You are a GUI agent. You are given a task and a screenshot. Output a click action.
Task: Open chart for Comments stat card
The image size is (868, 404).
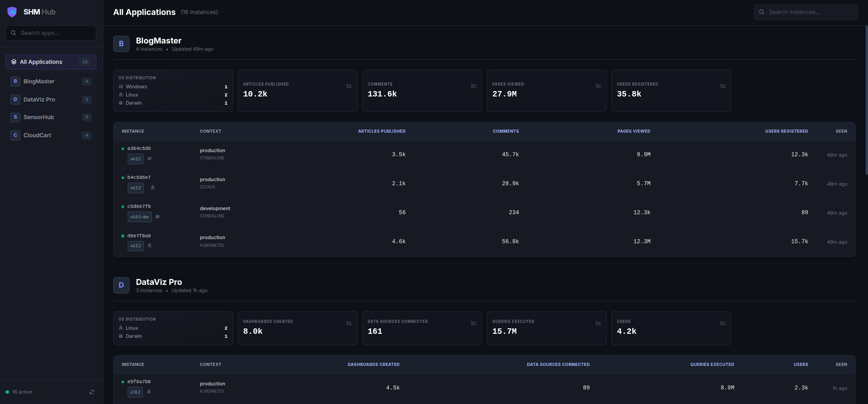(474, 86)
